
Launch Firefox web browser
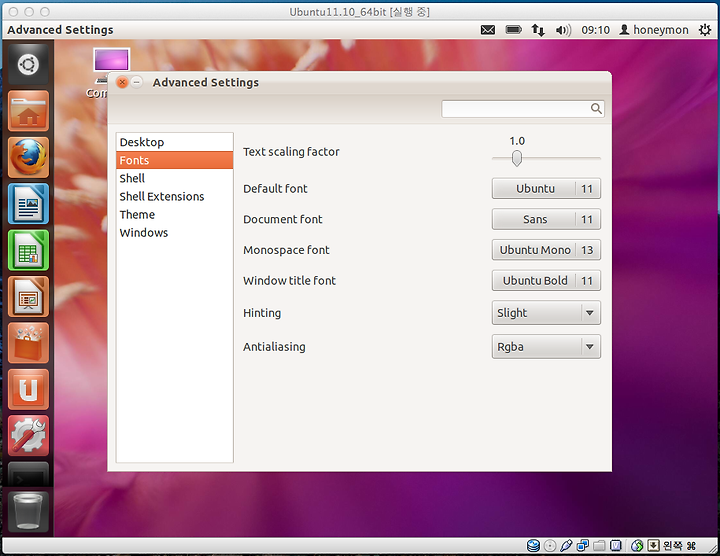click(x=28, y=157)
